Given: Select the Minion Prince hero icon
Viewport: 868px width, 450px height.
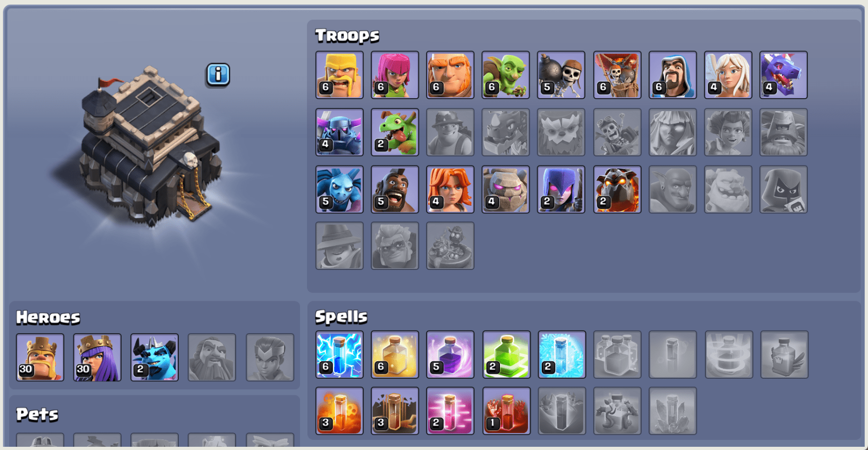Looking at the screenshot, I should [x=154, y=357].
